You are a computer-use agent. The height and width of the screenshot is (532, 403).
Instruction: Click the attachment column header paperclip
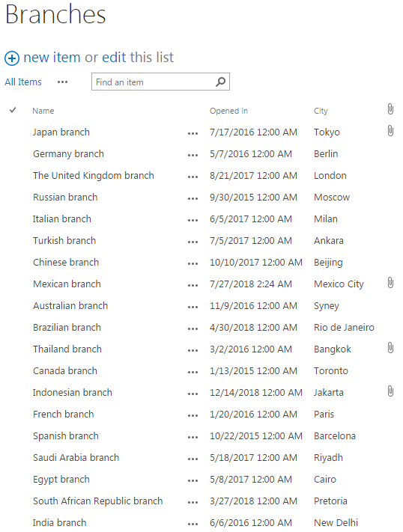coord(390,109)
